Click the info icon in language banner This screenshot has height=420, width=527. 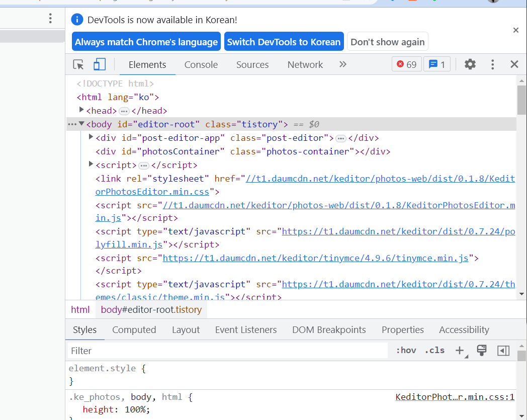tap(77, 20)
